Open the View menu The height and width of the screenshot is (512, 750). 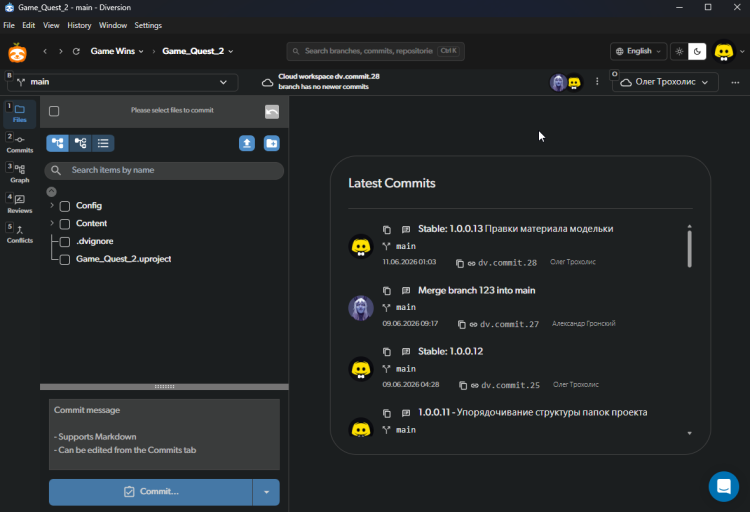coord(51,25)
